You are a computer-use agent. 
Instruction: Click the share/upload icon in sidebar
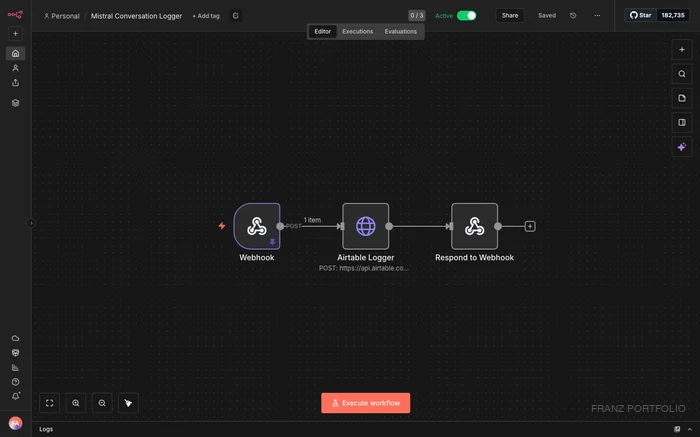(15, 83)
